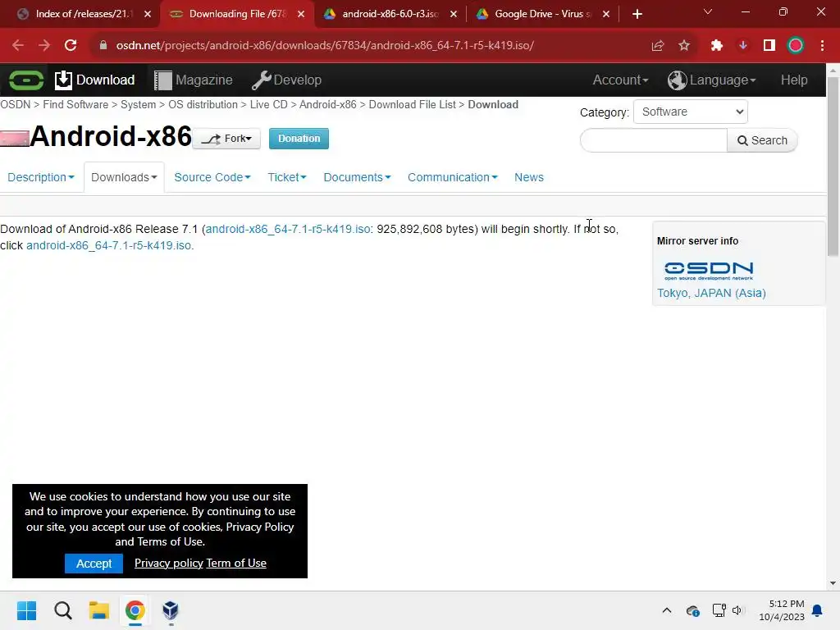The image size is (840, 630).
Task: Open the Develop section
Action: pos(286,80)
